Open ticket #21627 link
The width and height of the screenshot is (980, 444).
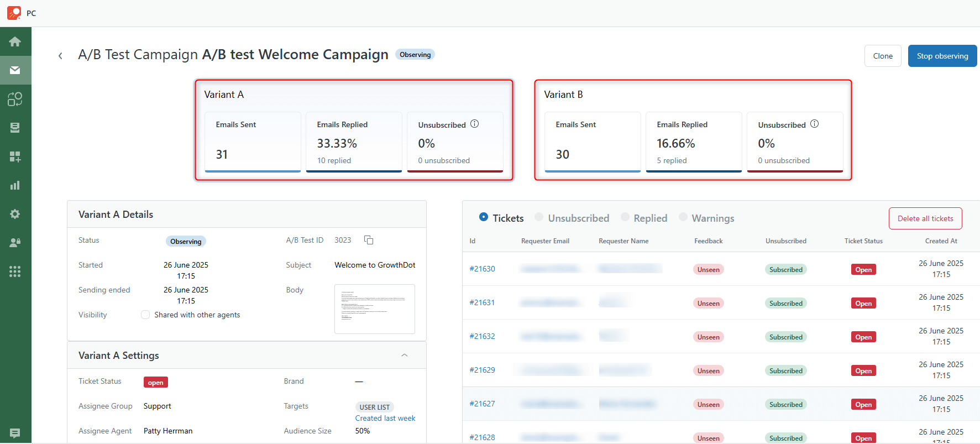click(x=482, y=404)
